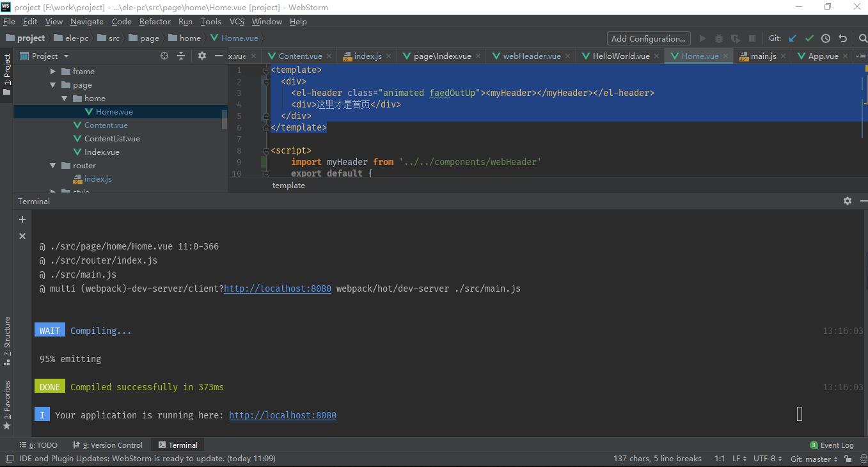Screen dimensions: 868x467
Task: Toggle the 2: Favorites side panel button
Action: coord(7,403)
